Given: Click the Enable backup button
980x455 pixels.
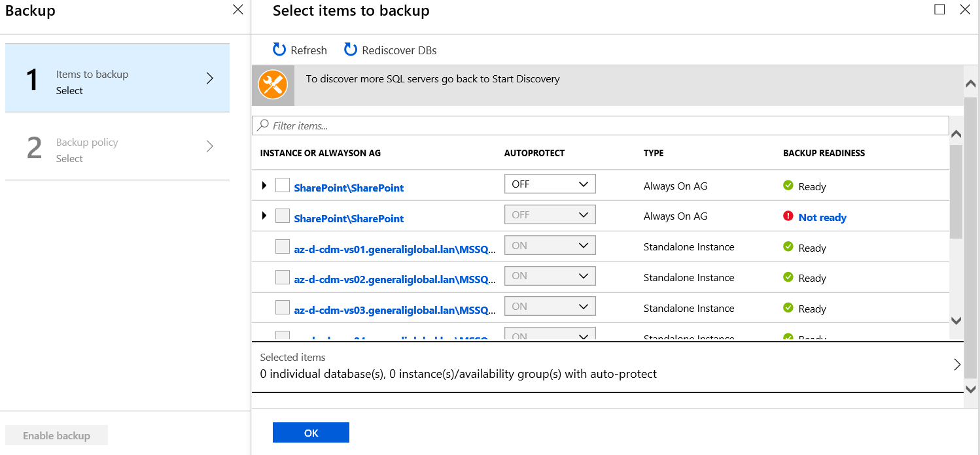Looking at the screenshot, I should pos(56,435).
